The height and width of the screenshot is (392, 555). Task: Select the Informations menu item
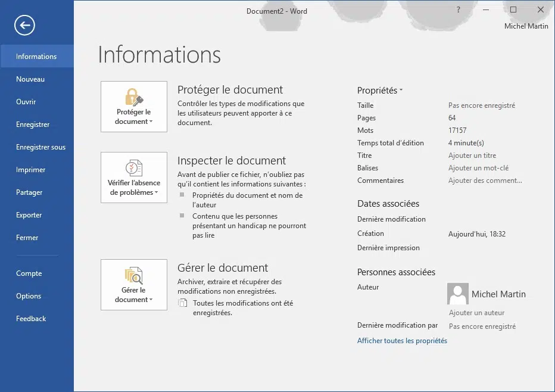[37, 57]
